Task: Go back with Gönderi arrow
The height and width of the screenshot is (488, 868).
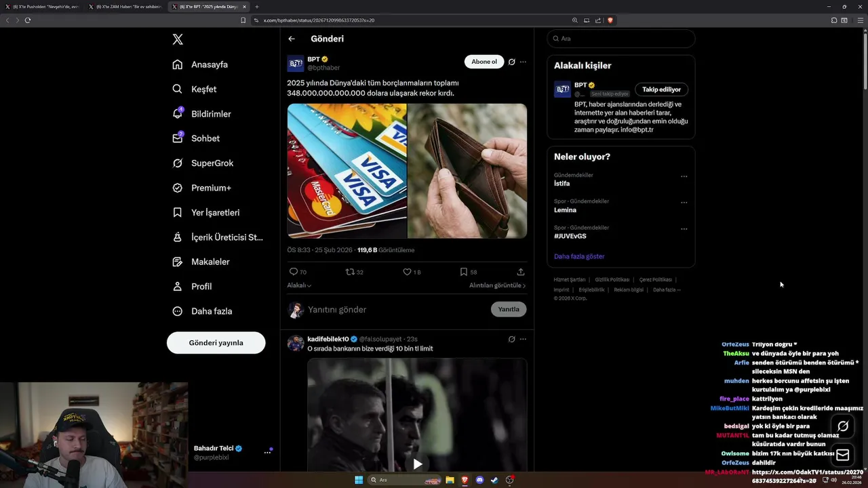Action: point(292,39)
